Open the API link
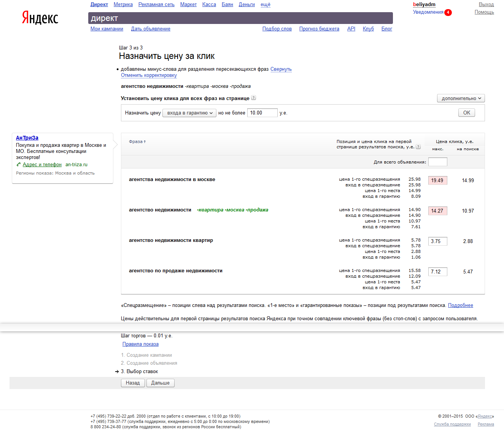The image size is (504, 437). [351, 29]
